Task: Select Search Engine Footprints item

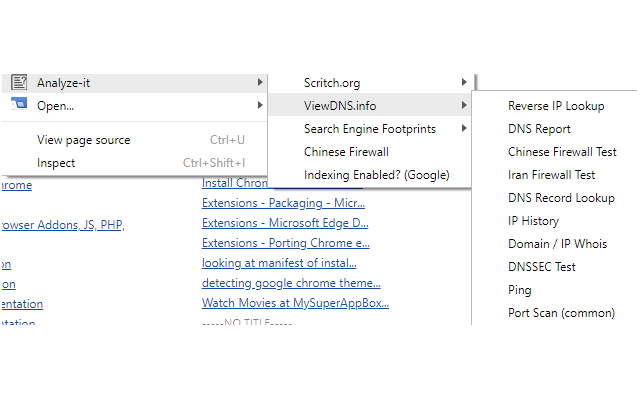Action: [370, 129]
